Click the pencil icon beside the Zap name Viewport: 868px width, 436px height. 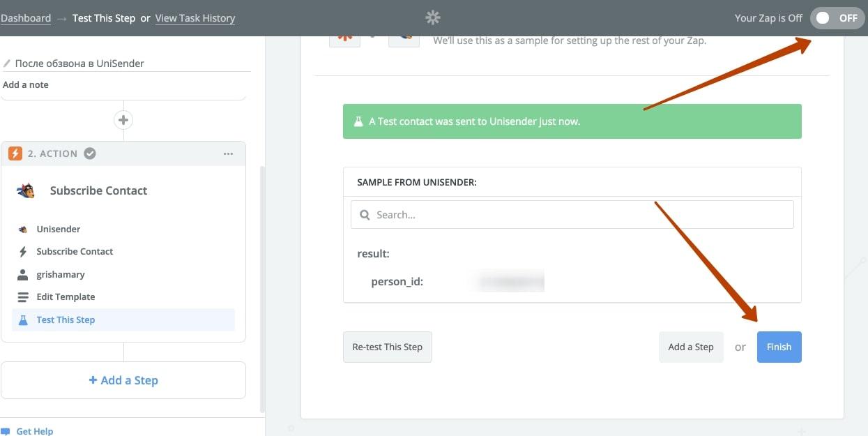[8, 63]
